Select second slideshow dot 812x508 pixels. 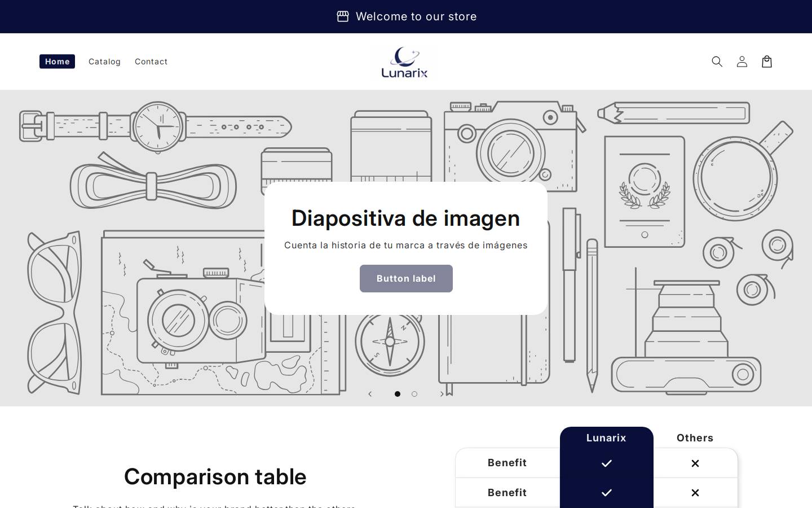pyautogui.click(x=414, y=394)
